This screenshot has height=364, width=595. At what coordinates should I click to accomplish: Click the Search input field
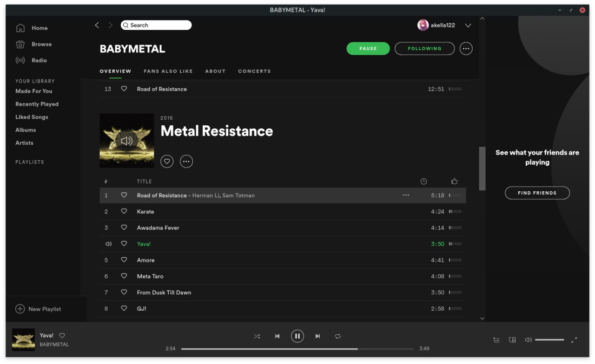156,26
